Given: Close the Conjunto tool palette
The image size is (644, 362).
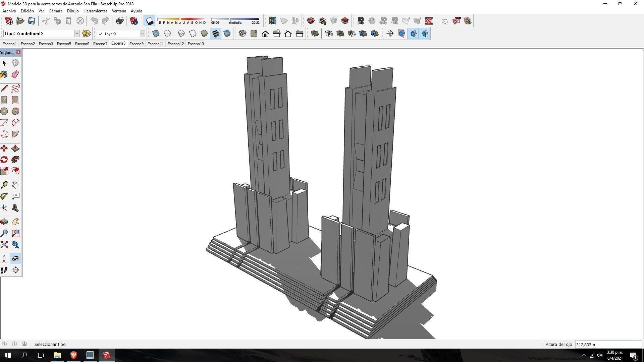Looking at the screenshot, I should coord(18,52).
